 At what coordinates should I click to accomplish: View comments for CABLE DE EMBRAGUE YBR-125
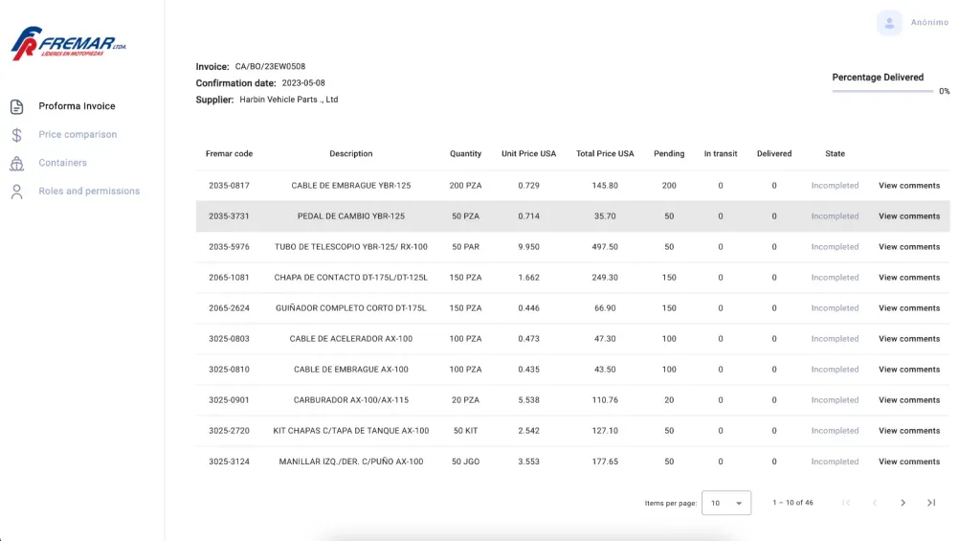pyautogui.click(x=909, y=186)
